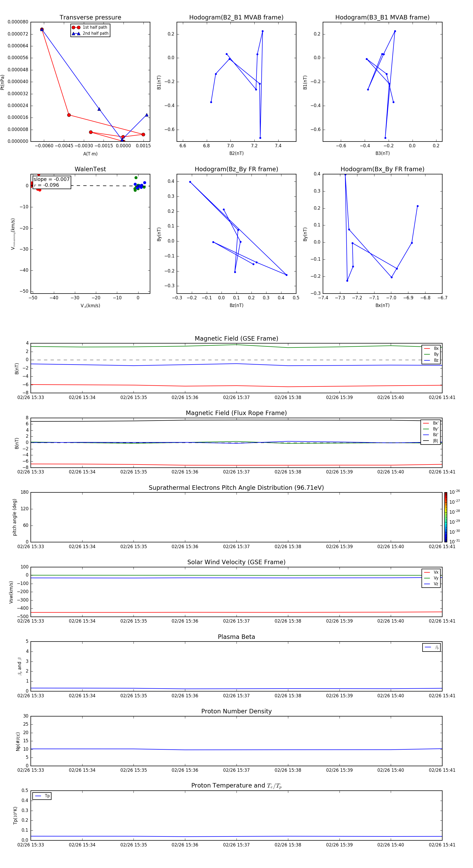The width and height of the screenshot is (473, 868).
Task: Click the Vx legend entry in velocity panel
Action: (x=431, y=572)
